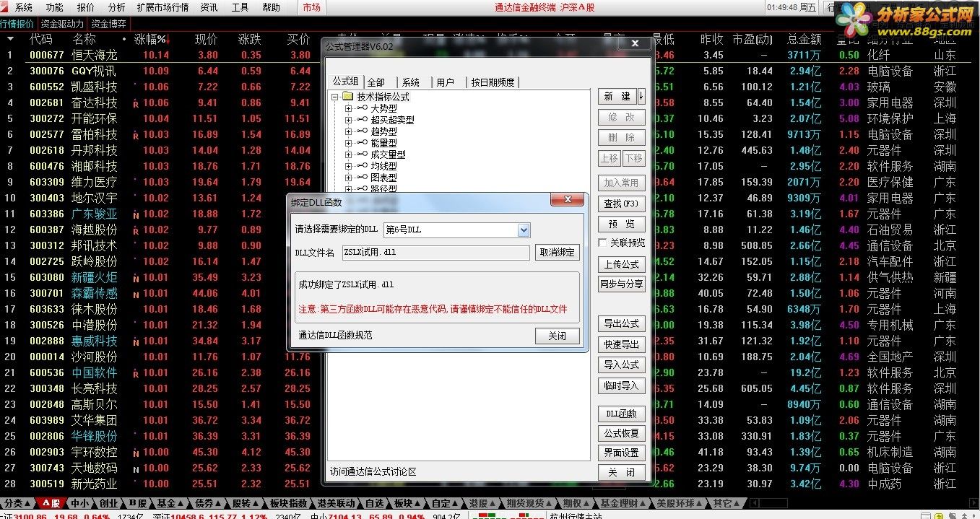Click the 市场 button in menu bar
This screenshot has width=980, height=519.
pyautogui.click(x=312, y=7)
